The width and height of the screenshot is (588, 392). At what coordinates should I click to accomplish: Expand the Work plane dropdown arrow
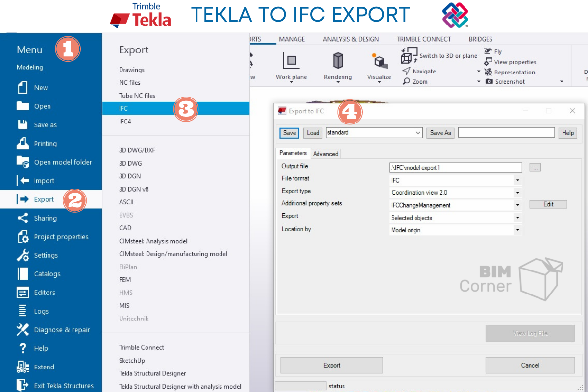point(291,82)
